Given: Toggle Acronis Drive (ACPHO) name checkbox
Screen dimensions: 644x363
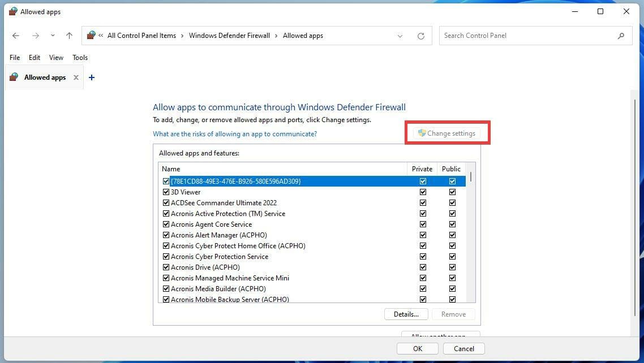Looking at the screenshot, I should [166, 267].
